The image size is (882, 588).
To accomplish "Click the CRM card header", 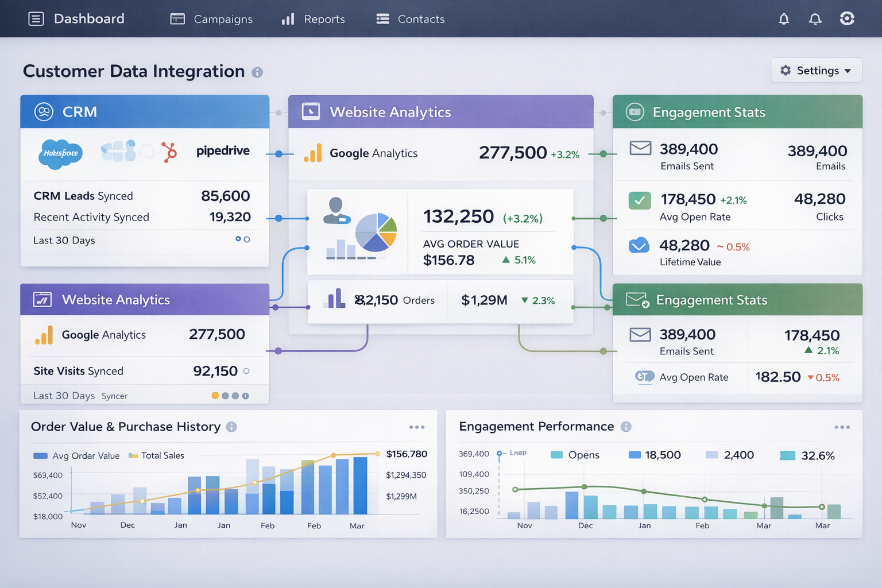I will (x=145, y=111).
